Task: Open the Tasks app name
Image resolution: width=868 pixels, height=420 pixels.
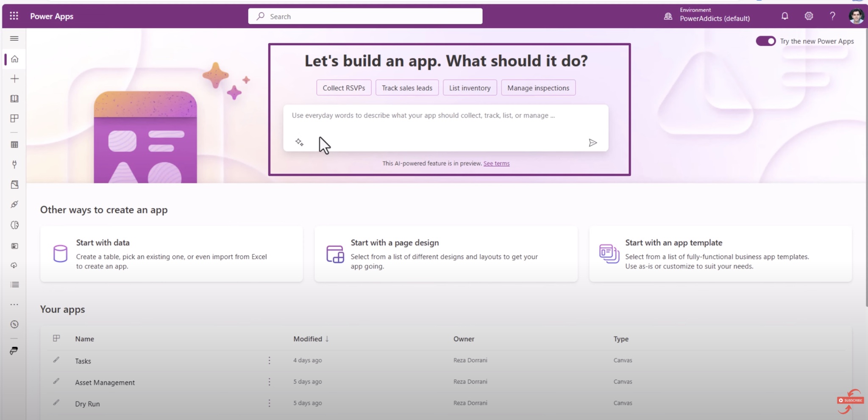Action: click(x=83, y=361)
